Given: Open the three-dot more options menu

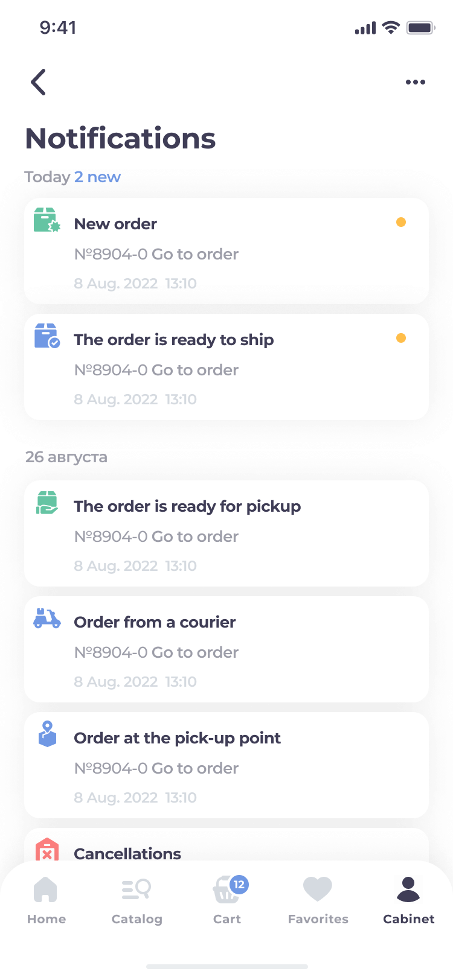Looking at the screenshot, I should coord(416,82).
